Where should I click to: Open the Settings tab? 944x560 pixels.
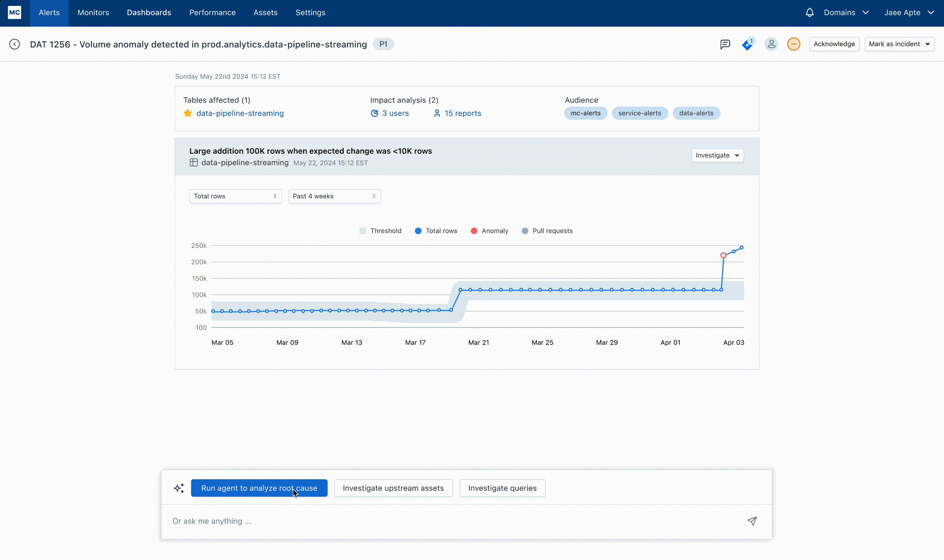pyautogui.click(x=310, y=13)
